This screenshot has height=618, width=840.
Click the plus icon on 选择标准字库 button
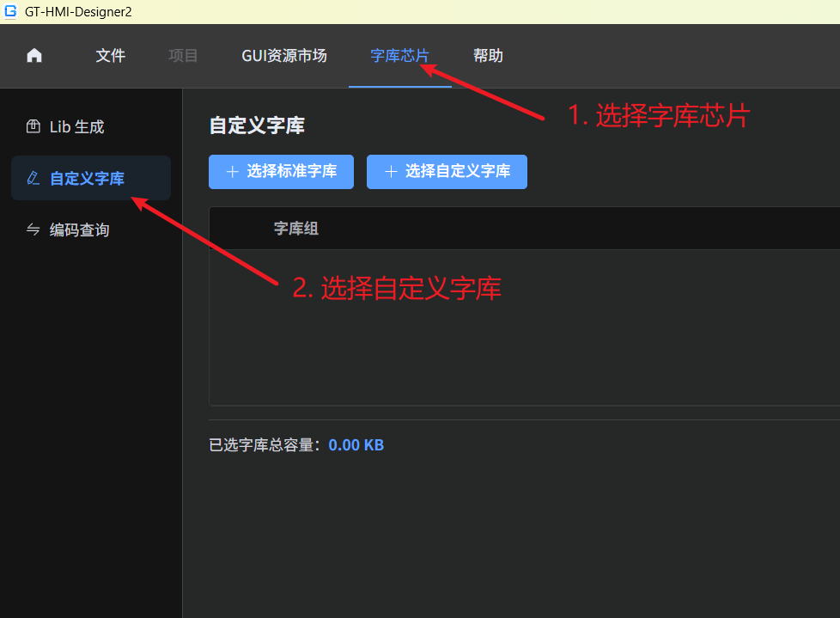[233, 172]
